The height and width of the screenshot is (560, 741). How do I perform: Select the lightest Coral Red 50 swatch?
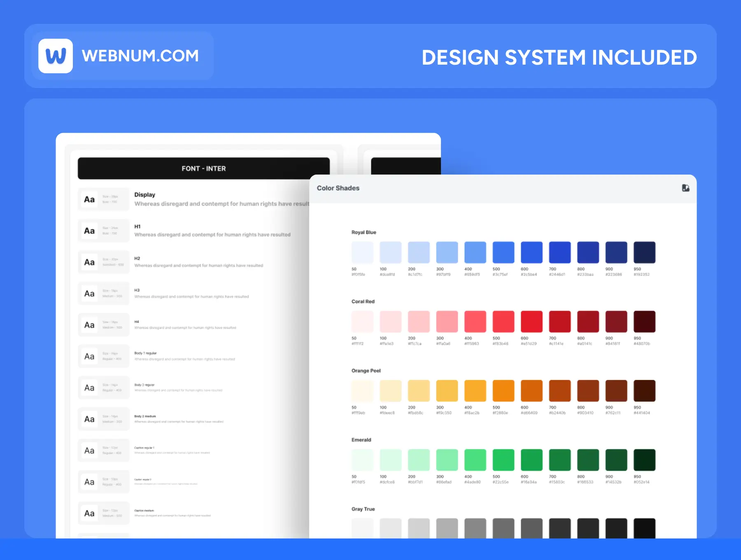click(x=362, y=321)
